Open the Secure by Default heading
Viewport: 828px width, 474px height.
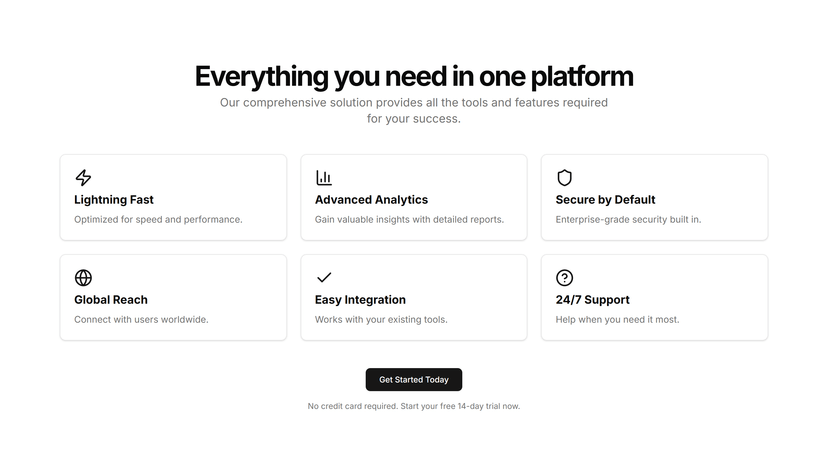point(605,200)
